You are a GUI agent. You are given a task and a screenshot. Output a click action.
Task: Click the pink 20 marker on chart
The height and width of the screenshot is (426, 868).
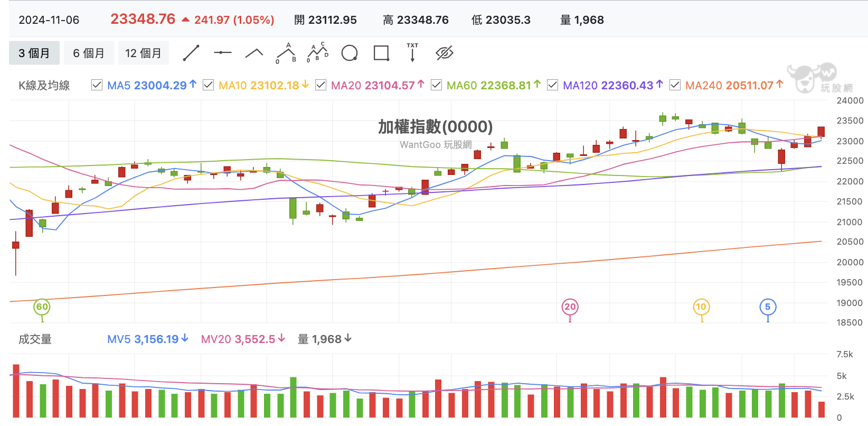click(570, 307)
